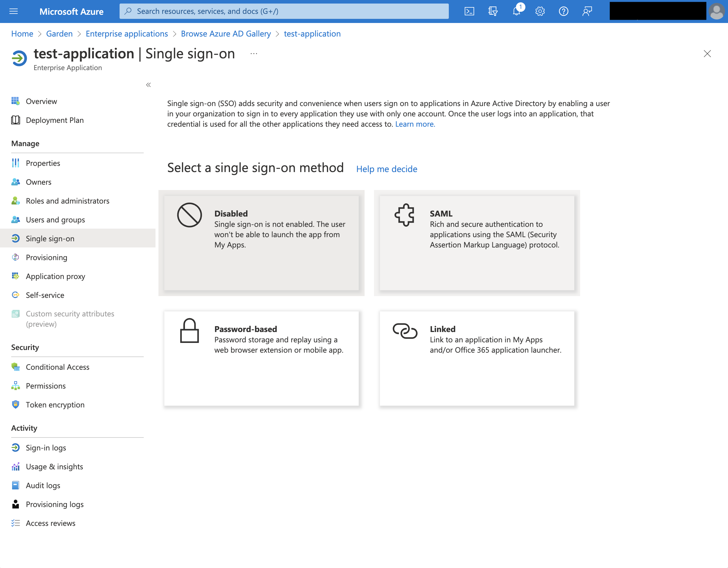The width and height of the screenshot is (728, 568).
Task: Navigate to Enterprise applications breadcrumb
Action: point(127,34)
